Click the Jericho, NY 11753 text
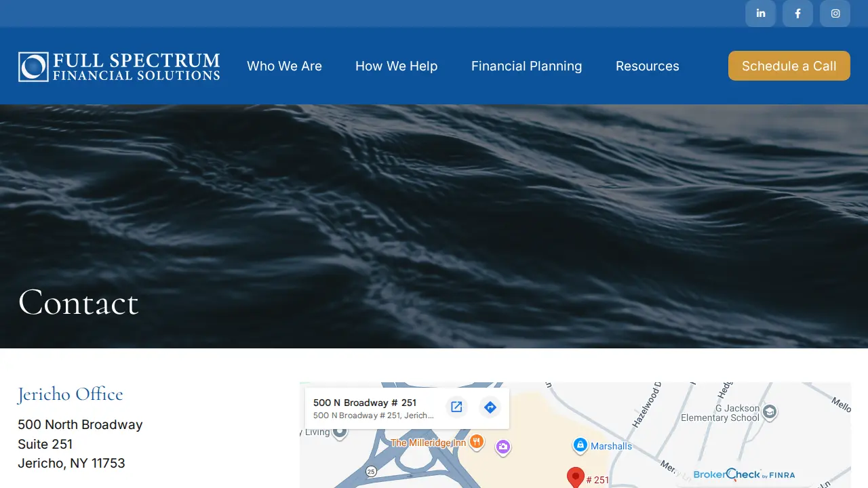Viewport: 868px width, 488px height. [71, 463]
